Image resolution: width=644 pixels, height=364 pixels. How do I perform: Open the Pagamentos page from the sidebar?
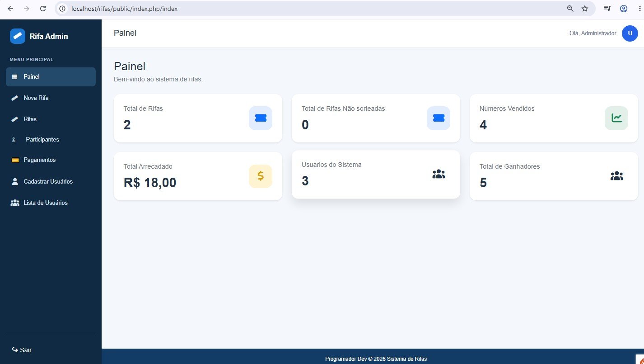coord(51,160)
